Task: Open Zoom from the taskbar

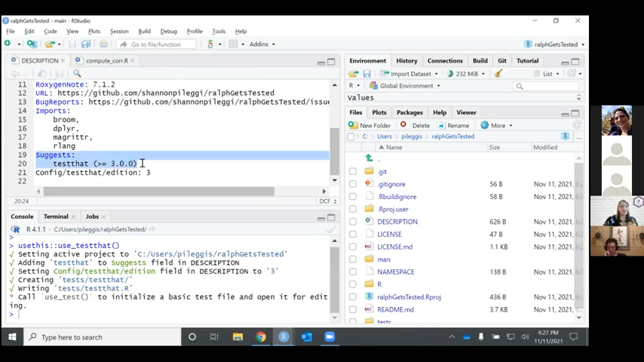Action: pos(330,337)
